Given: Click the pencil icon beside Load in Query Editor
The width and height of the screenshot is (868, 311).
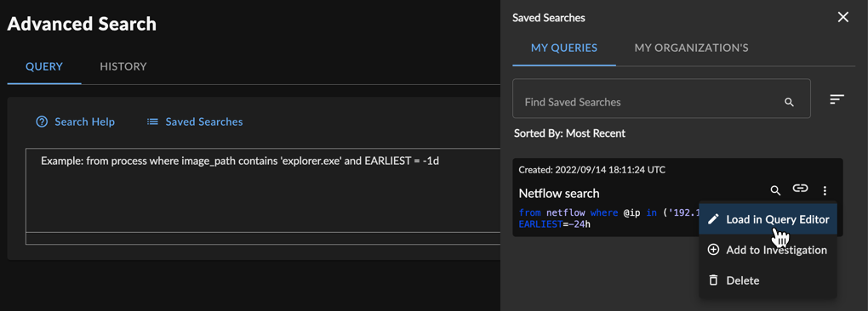Looking at the screenshot, I should (x=714, y=219).
